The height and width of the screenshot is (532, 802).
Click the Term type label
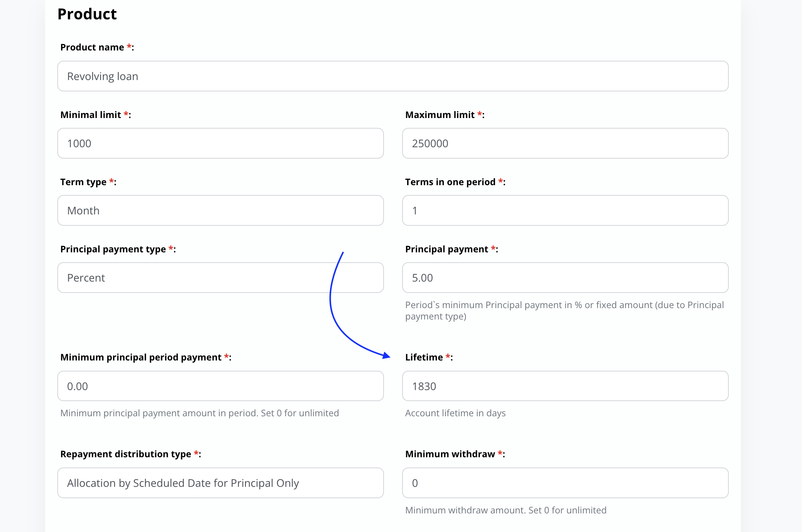coord(83,182)
